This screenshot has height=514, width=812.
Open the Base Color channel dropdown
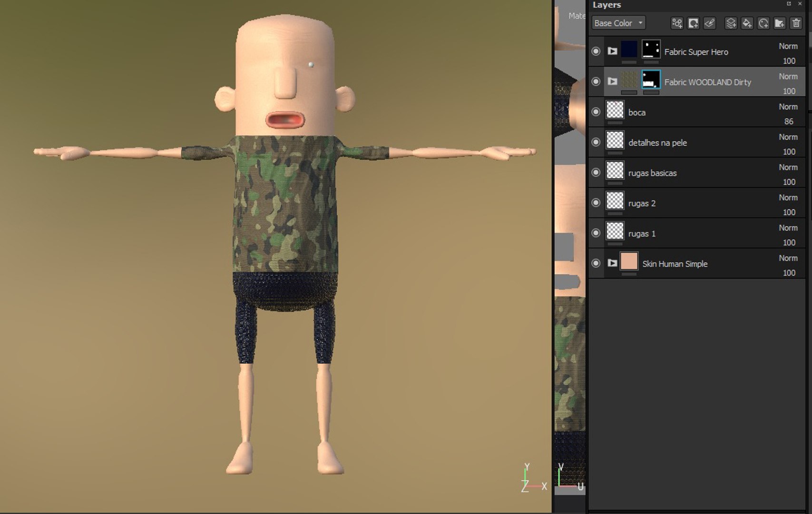pos(618,23)
